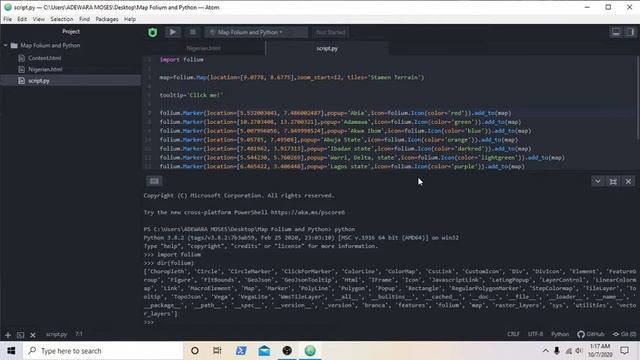Viewport: 640px width, 360px height.
Task: Click the X icon in the status bar
Action: tap(33, 335)
